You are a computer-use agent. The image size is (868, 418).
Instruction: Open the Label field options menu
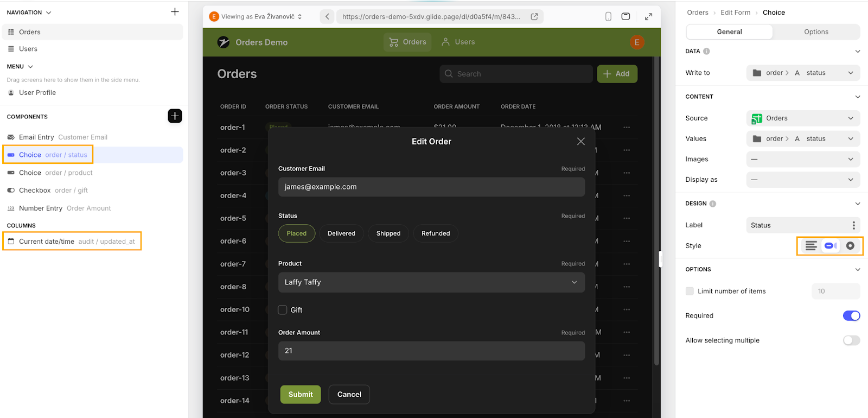853,225
